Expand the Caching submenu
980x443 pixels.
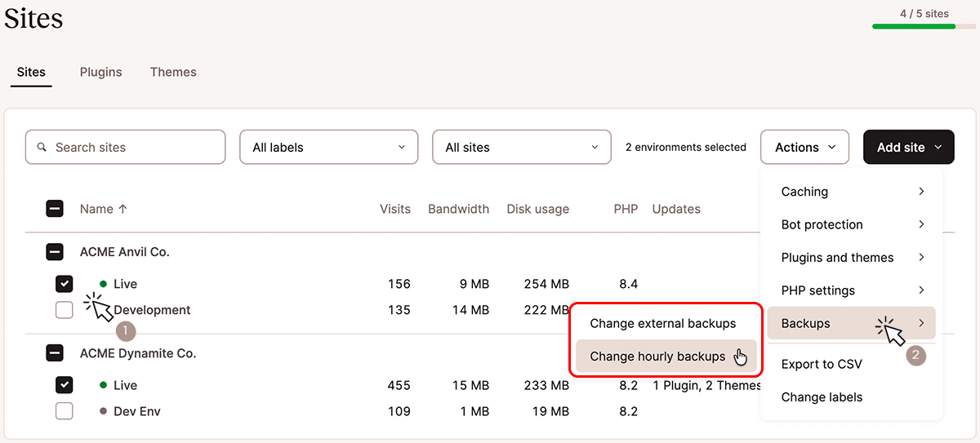click(x=852, y=192)
